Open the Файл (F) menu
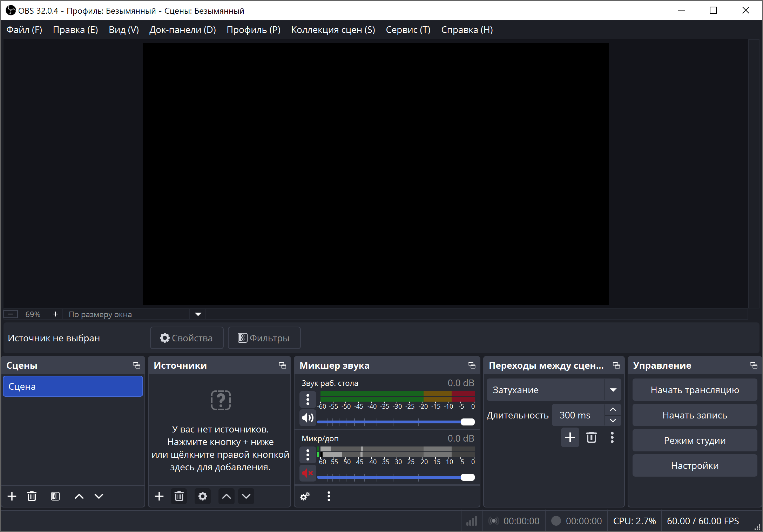Screen dimensions: 763x532 (24, 30)
